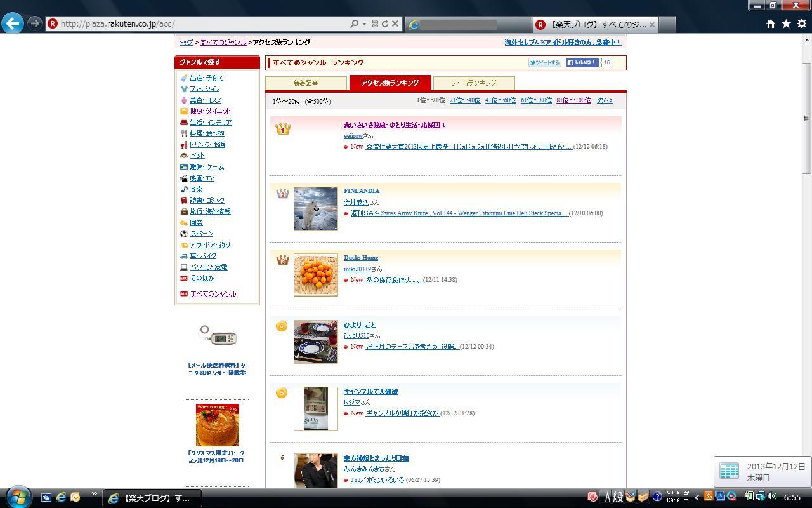Click the taskbar volume speaker icon
The image size is (812, 508).
tap(772, 497)
